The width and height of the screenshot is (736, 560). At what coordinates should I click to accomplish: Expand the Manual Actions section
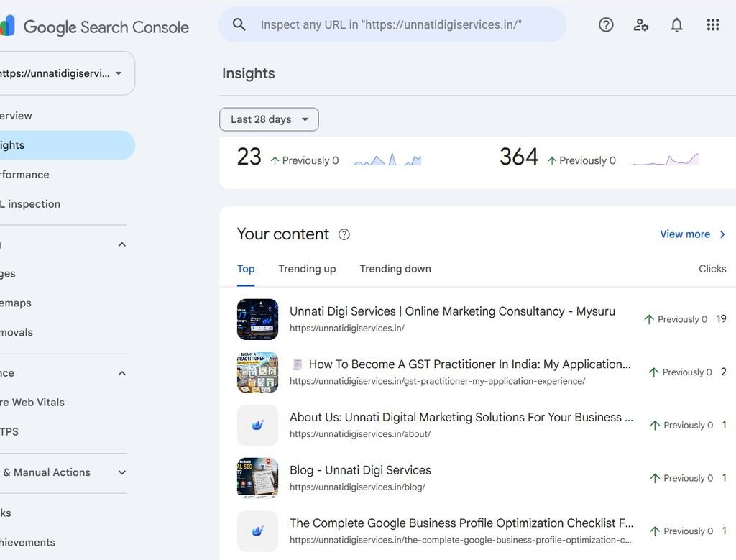pos(122,472)
